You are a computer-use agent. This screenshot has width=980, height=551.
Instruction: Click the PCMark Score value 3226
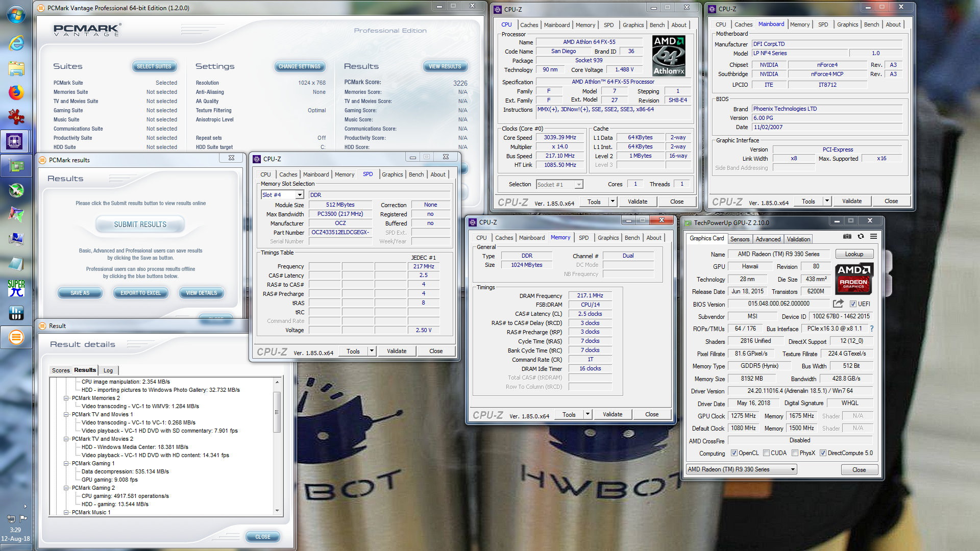(x=460, y=83)
